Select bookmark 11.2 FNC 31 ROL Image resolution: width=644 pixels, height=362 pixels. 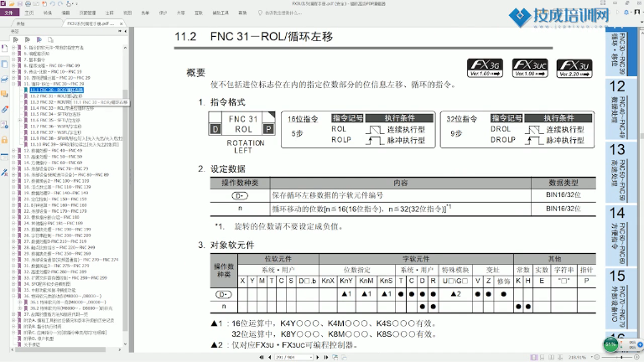pos(56,96)
